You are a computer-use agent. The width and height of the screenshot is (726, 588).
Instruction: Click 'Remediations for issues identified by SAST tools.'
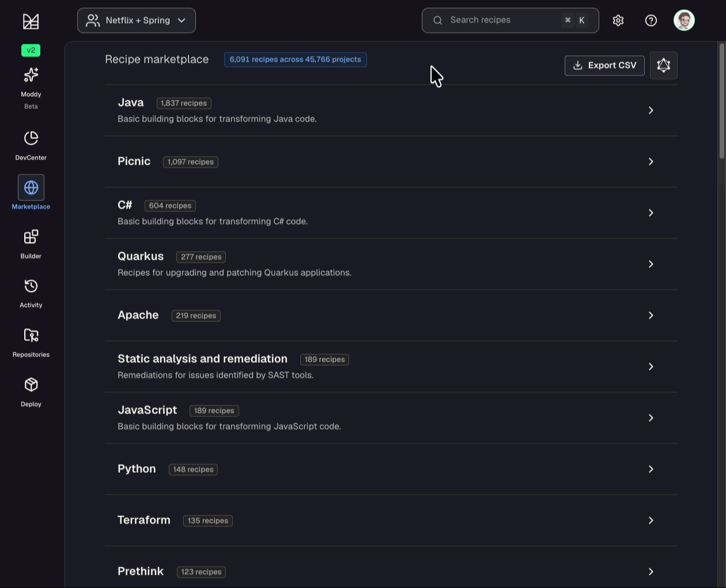(x=215, y=375)
